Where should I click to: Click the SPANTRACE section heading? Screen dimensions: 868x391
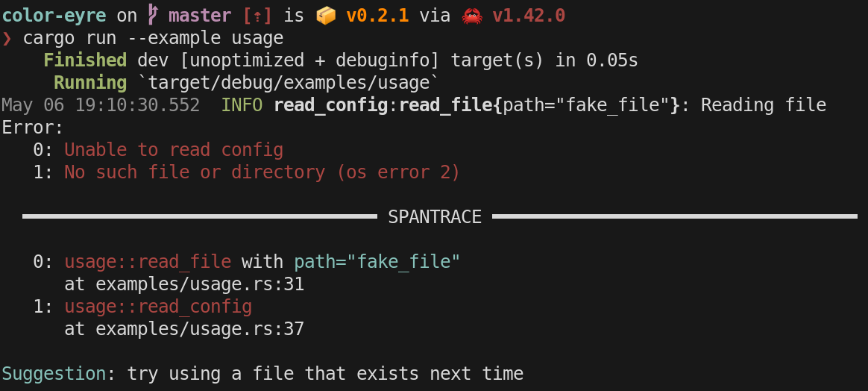(435, 217)
